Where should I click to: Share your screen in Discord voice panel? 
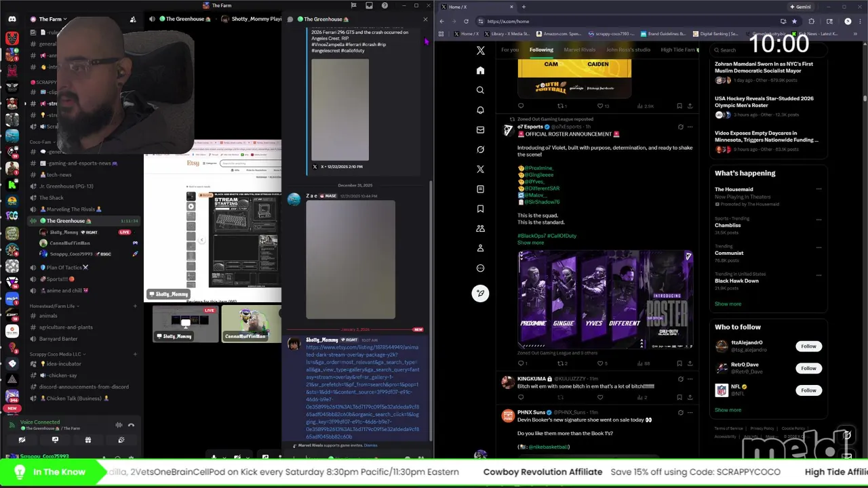(x=55, y=440)
